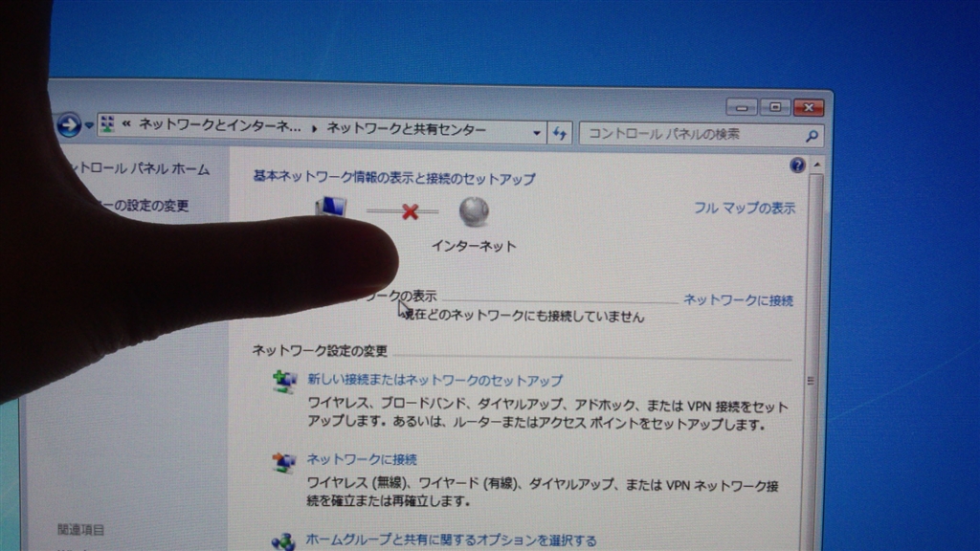The height and width of the screenshot is (551, 980).
Task: Click ネットワークに接続 link at right
Action: point(738,300)
